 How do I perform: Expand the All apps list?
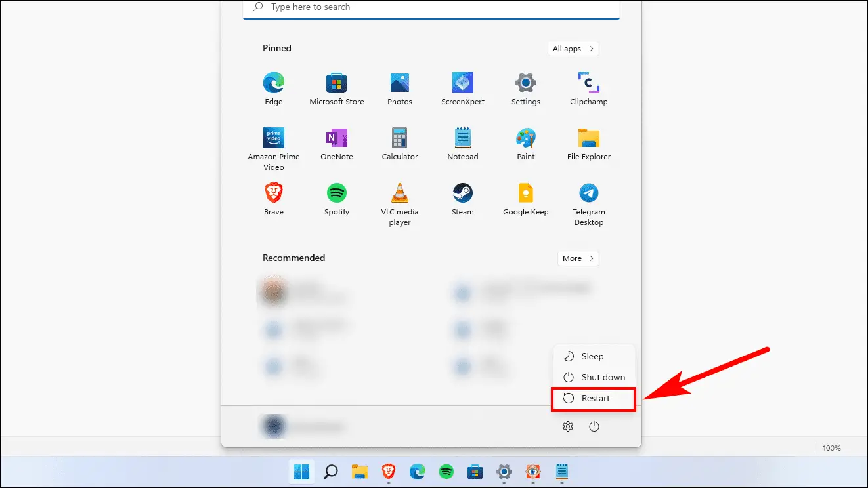point(573,49)
